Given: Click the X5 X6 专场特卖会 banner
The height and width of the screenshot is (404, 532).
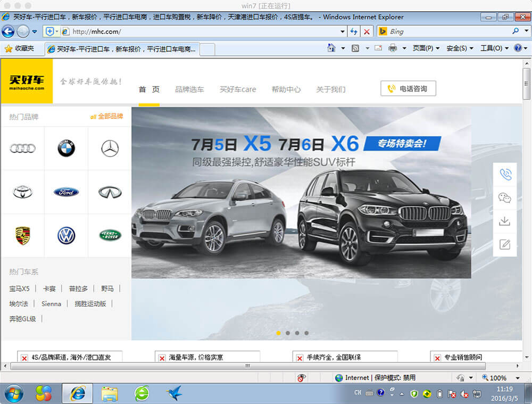Looking at the screenshot, I should 301,193.
